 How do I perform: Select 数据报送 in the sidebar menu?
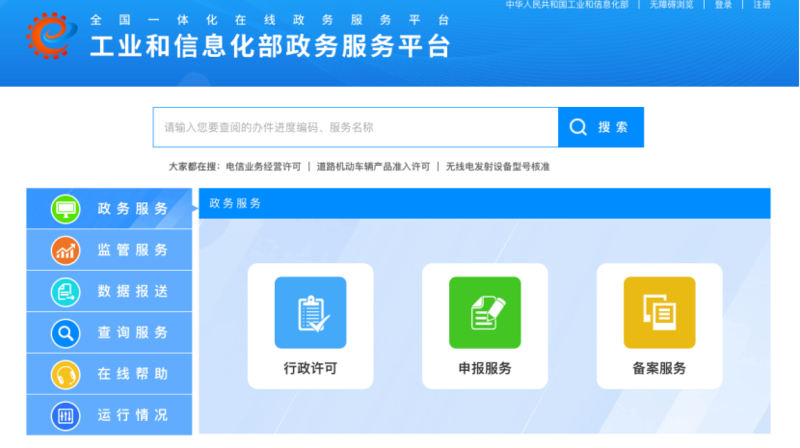pyautogui.click(x=109, y=291)
